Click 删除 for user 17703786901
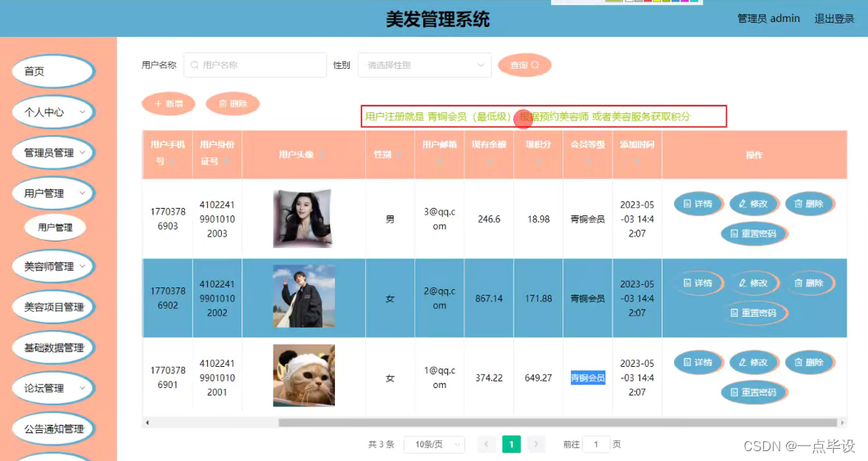The image size is (868, 461). 809,363
